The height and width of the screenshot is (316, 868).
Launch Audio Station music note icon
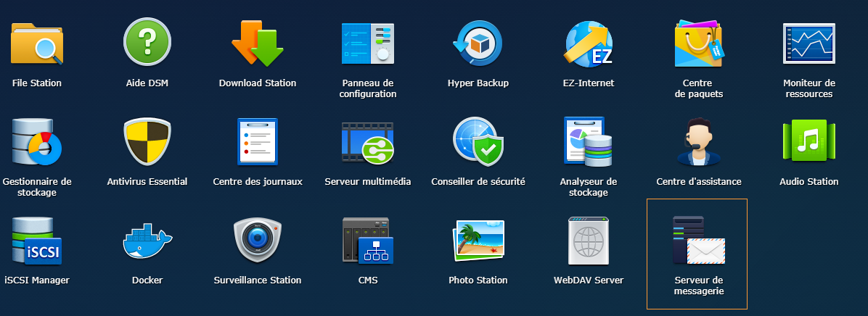tap(808, 141)
